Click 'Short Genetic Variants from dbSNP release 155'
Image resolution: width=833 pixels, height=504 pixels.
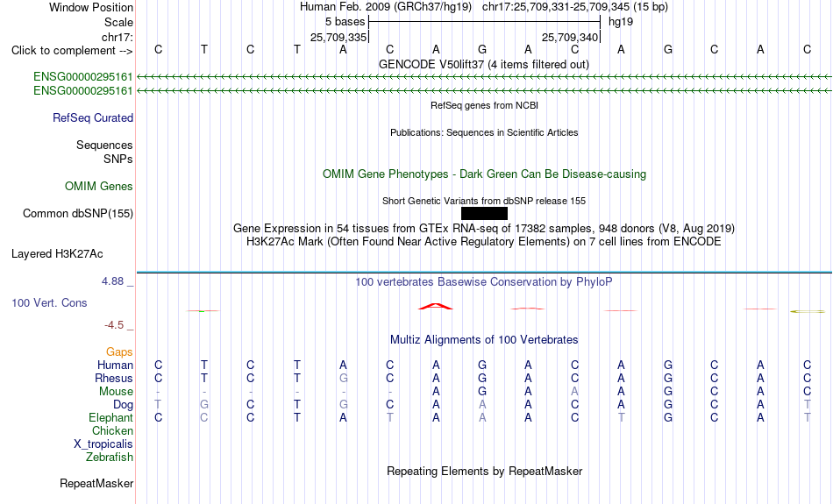coord(484,201)
